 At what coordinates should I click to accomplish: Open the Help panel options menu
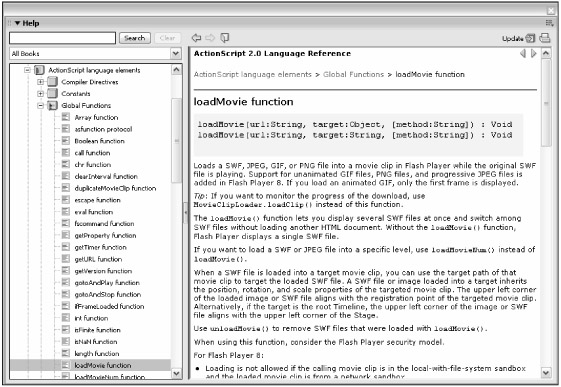point(549,24)
